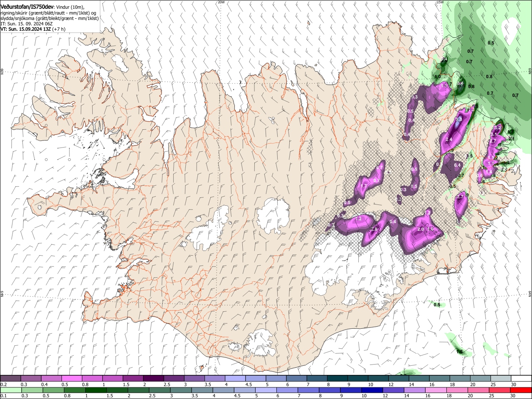Pick the pink lower swatch between 18 and 20
Screen dimensions: 532x399
[457, 390]
